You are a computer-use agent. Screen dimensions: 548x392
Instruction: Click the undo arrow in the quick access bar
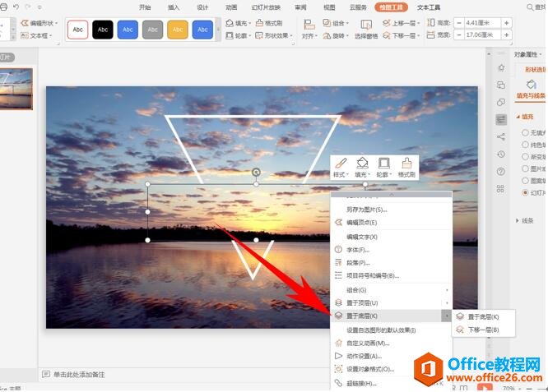[x=16, y=7]
